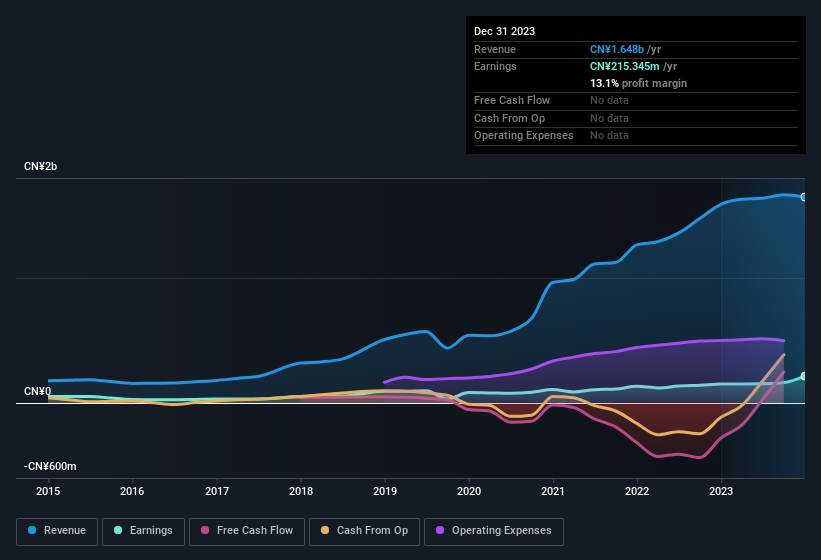Viewport: 821px width, 560px height.
Task: Toggle the Earnings series legend button
Action: click(x=143, y=532)
